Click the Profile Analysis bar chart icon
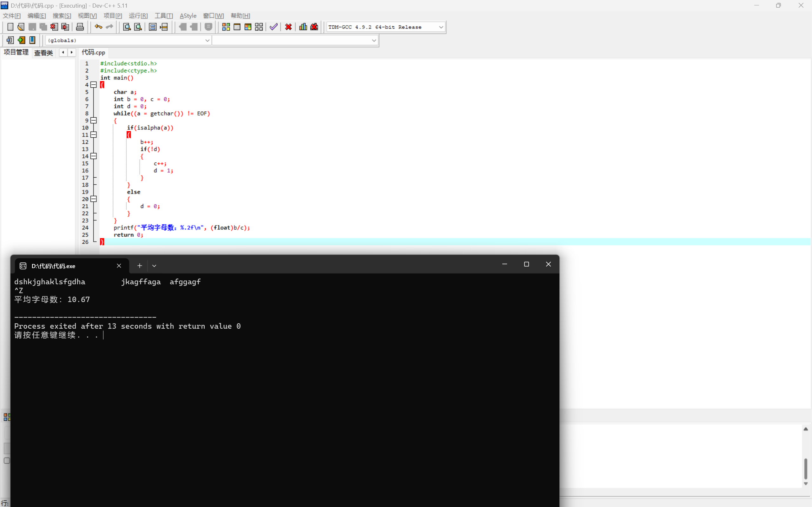This screenshot has width=812, height=507. (303, 27)
